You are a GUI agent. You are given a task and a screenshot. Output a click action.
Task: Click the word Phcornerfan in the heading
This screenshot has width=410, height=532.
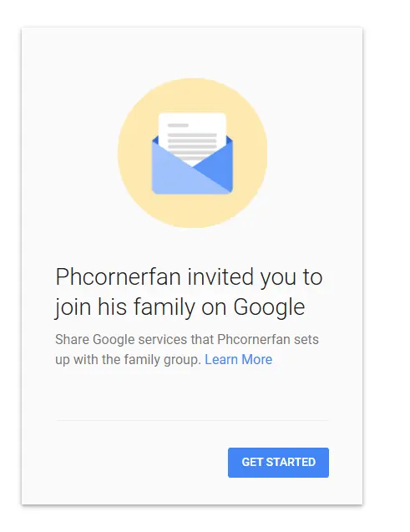[x=118, y=277]
